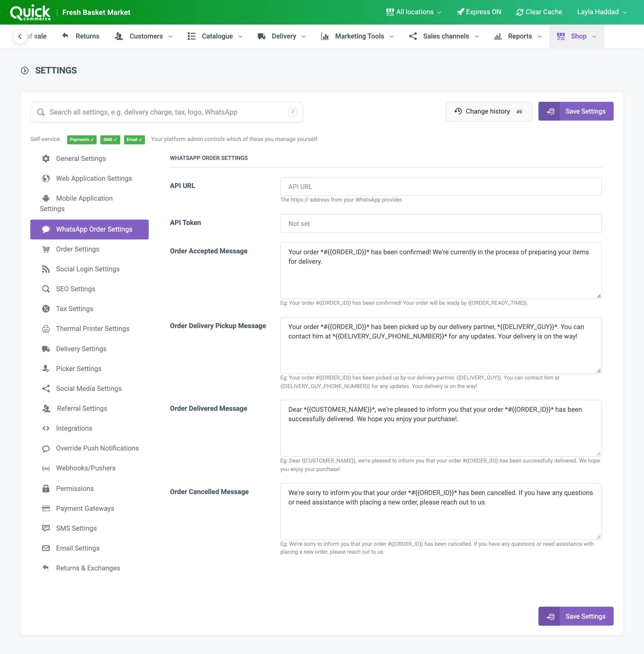644x654 pixels.
Task: Toggle the Payments self-service badge
Action: click(x=82, y=139)
